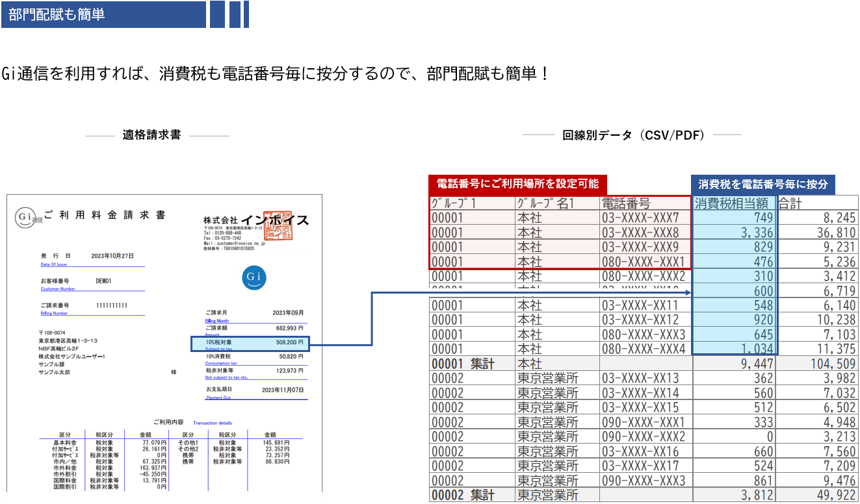This screenshot has width=860, height=504.
Task: Select the 部門配賦も簡単 heading banner
Action: click(103, 14)
